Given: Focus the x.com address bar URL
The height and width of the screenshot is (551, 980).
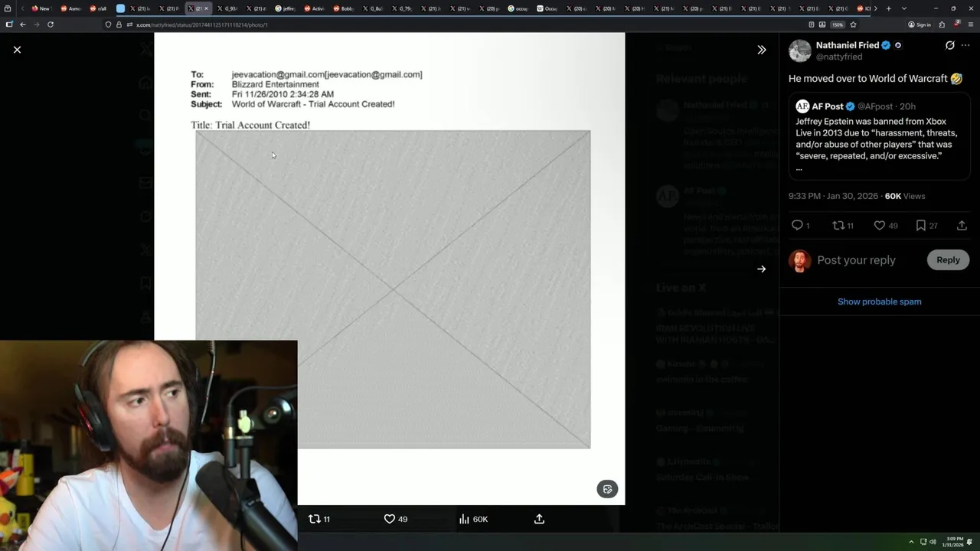Looking at the screenshot, I should (x=201, y=24).
